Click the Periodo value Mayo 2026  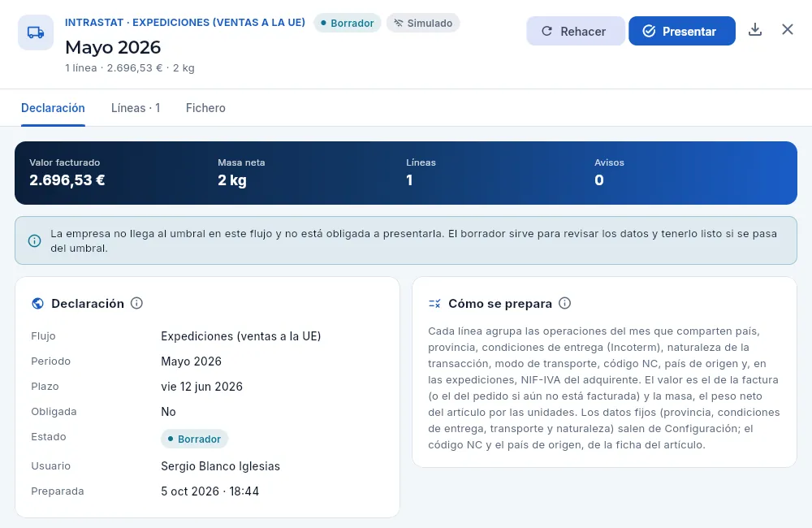coord(191,361)
